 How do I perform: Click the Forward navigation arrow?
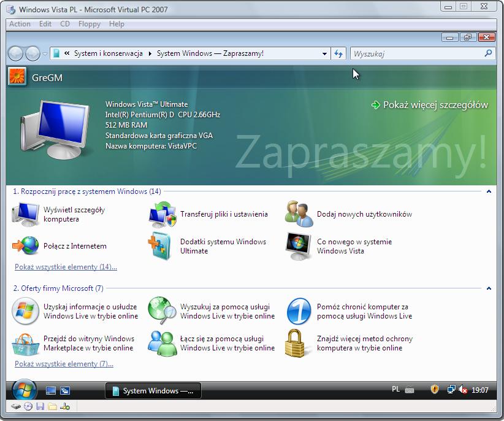[32, 53]
